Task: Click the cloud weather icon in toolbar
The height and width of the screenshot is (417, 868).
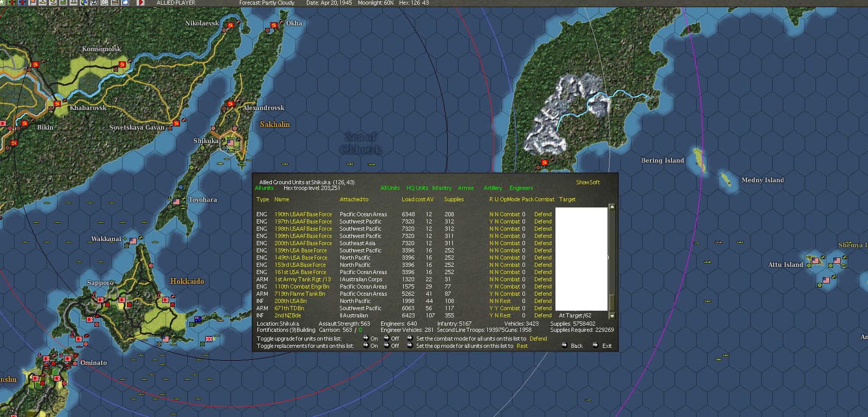Action: 125,3
